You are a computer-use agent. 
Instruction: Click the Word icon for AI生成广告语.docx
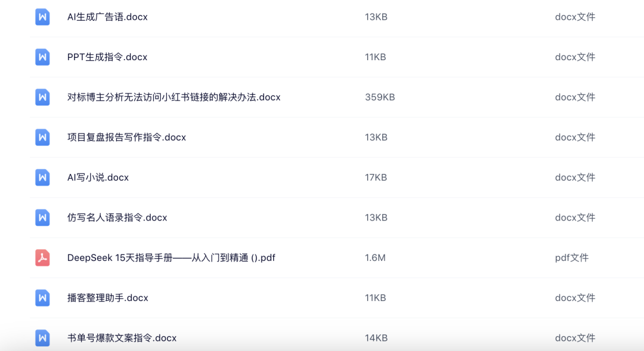(x=42, y=17)
